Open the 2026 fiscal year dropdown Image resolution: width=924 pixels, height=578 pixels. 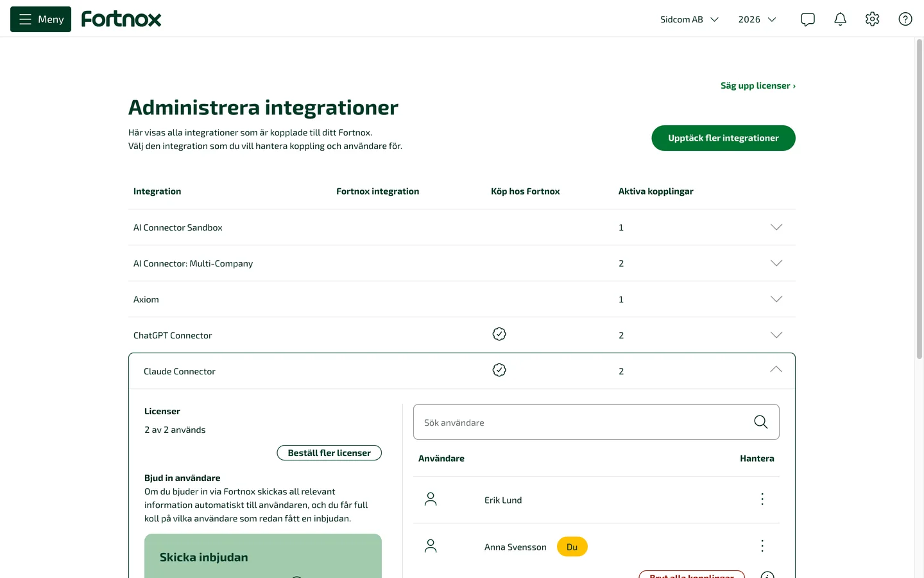click(757, 19)
